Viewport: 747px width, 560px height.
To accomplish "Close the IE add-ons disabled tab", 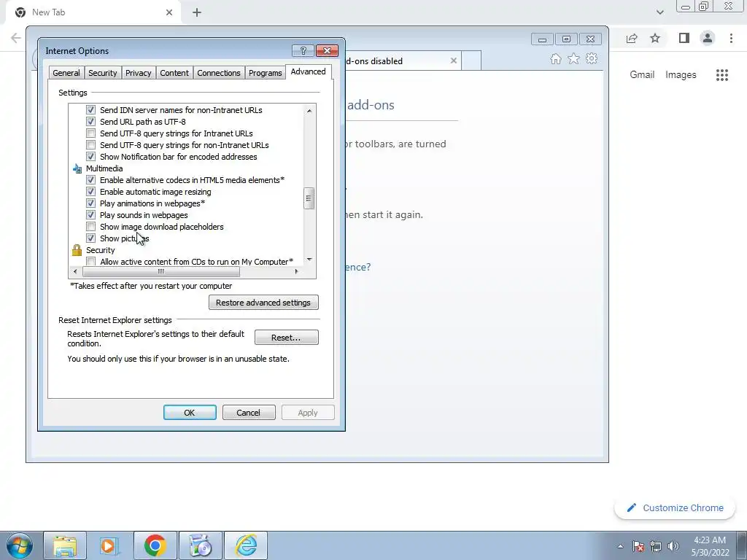I will point(454,61).
